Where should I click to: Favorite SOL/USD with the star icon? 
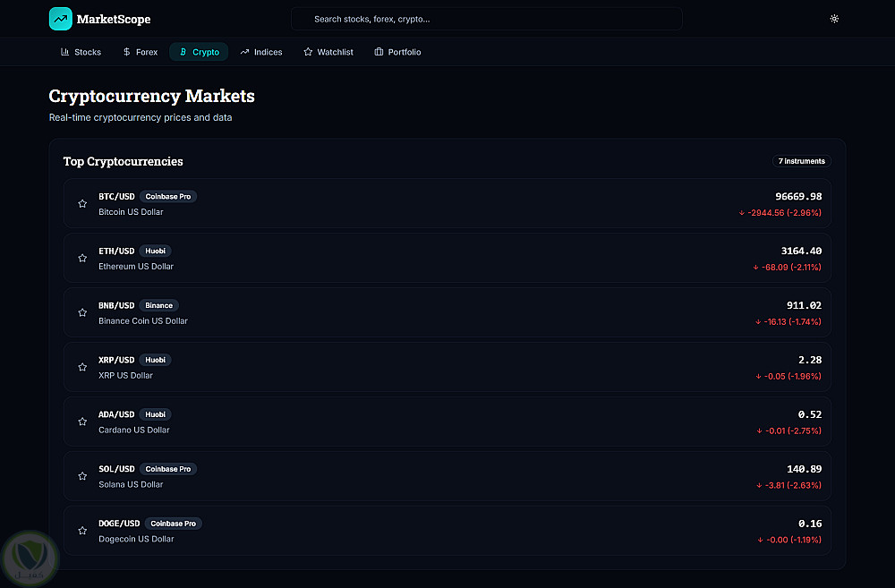click(x=82, y=476)
